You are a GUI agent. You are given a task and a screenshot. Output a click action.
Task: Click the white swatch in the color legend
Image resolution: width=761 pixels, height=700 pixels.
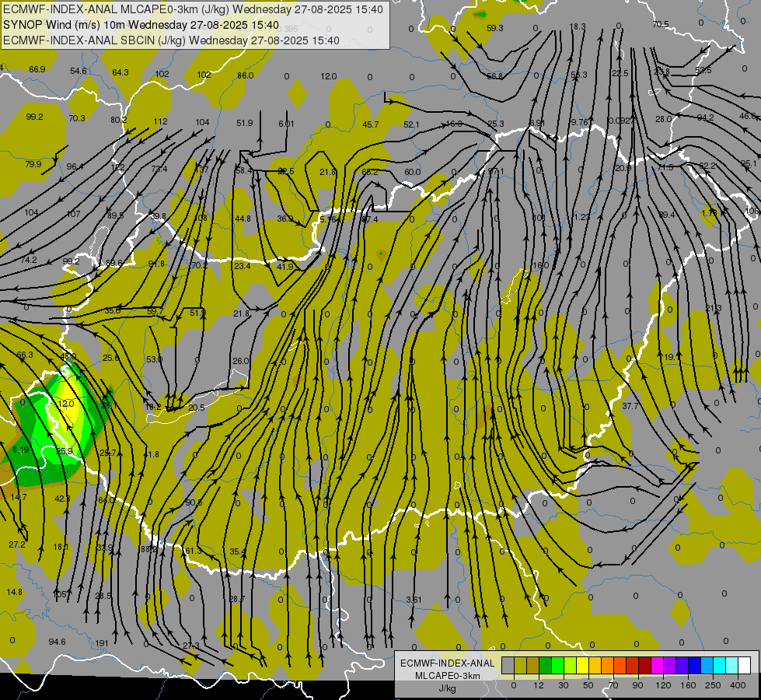(744, 665)
